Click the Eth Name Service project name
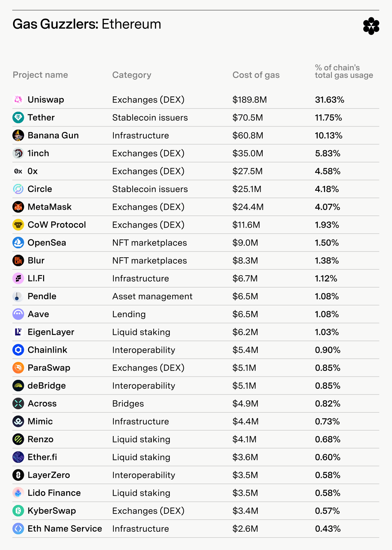392x550 pixels. 65,529
